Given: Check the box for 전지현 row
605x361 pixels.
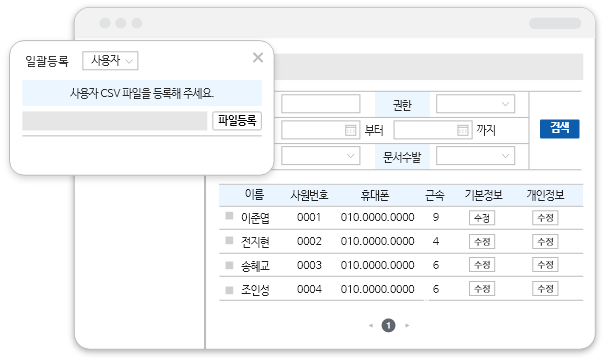Looking at the screenshot, I should [229, 241].
